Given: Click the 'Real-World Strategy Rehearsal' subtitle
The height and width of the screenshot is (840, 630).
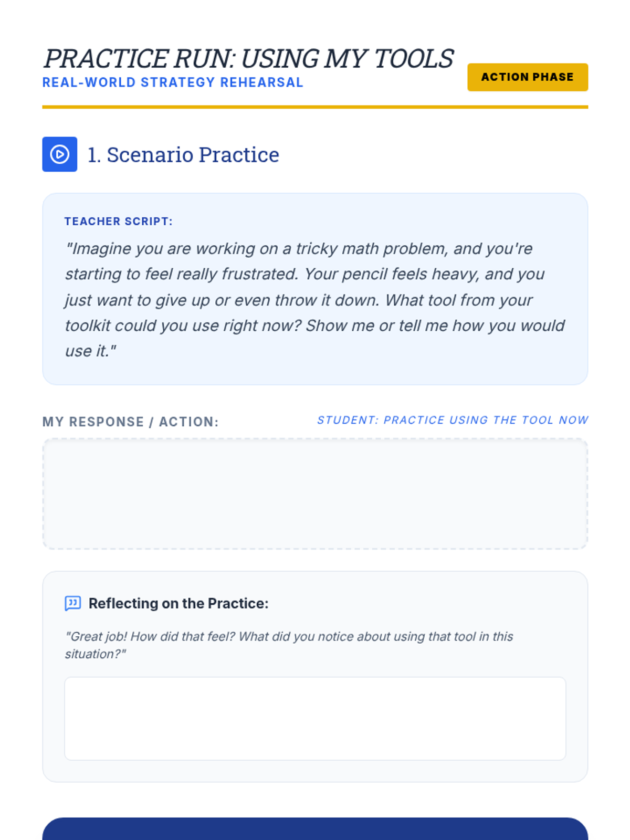Looking at the screenshot, I should [x=173, y=82].
